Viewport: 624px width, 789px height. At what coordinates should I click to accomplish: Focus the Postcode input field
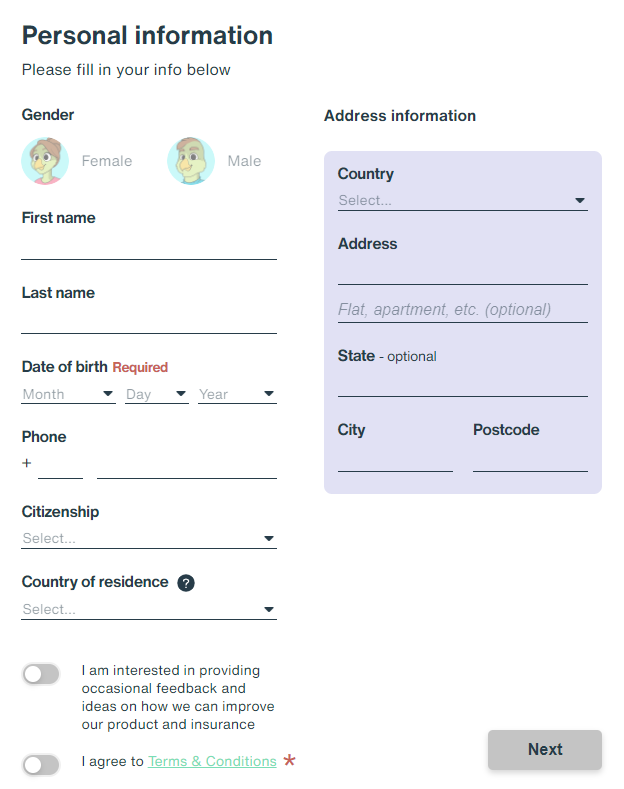(x=530, y=459)
